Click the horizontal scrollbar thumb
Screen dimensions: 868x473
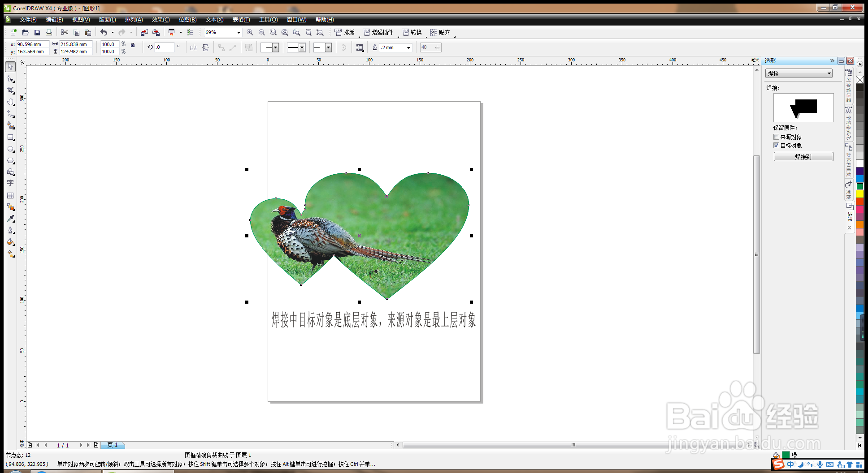[573, 445]
